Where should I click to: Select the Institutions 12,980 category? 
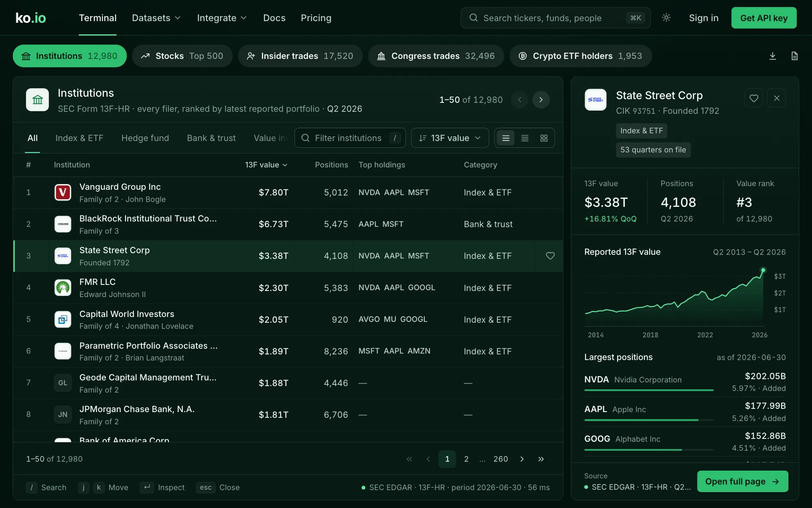[x=69, y=56]
